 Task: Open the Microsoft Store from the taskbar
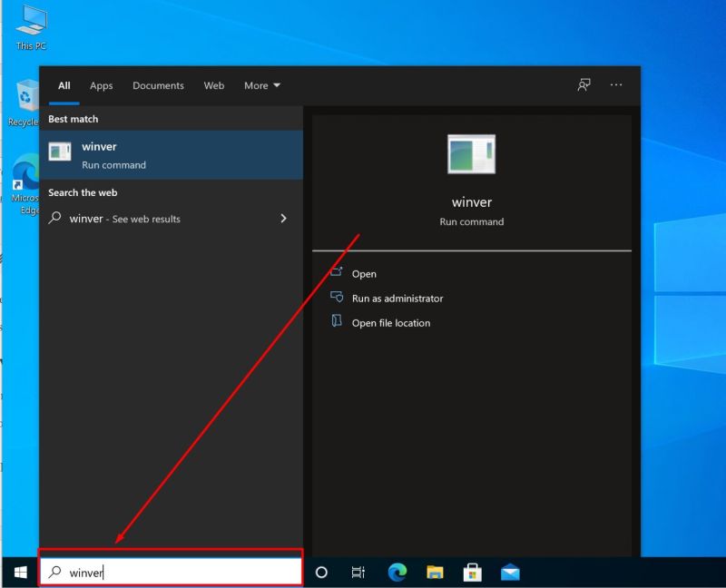472,573
